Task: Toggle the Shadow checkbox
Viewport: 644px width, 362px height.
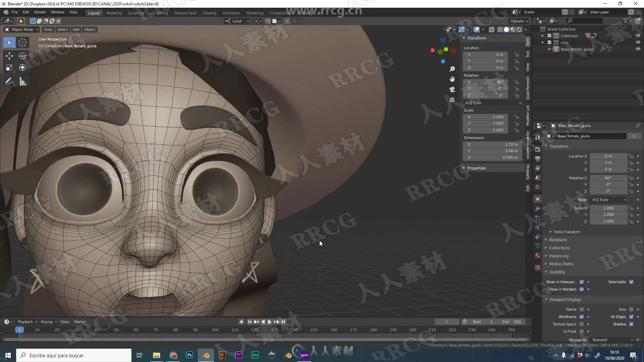Action: [631, 324]
